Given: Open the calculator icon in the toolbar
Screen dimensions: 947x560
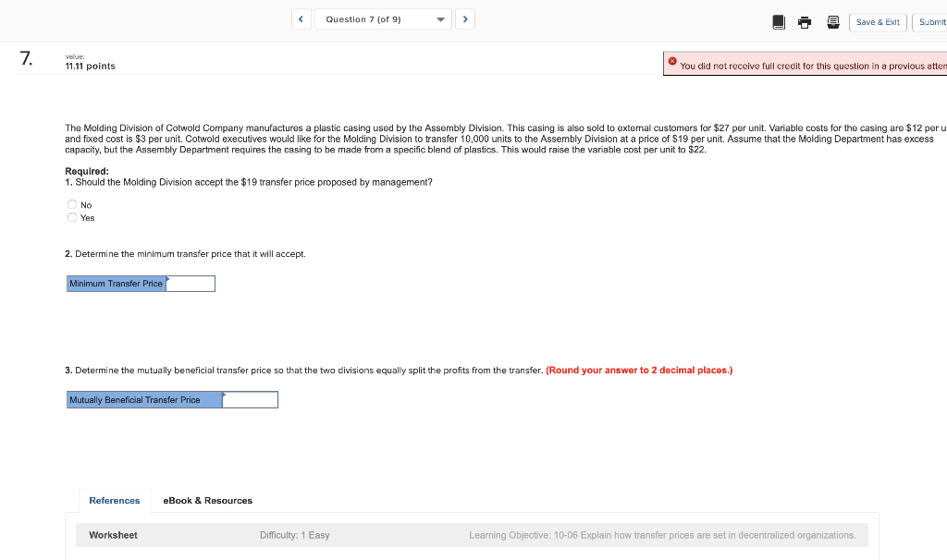Looking at the screenshot, I should (832, 21).
